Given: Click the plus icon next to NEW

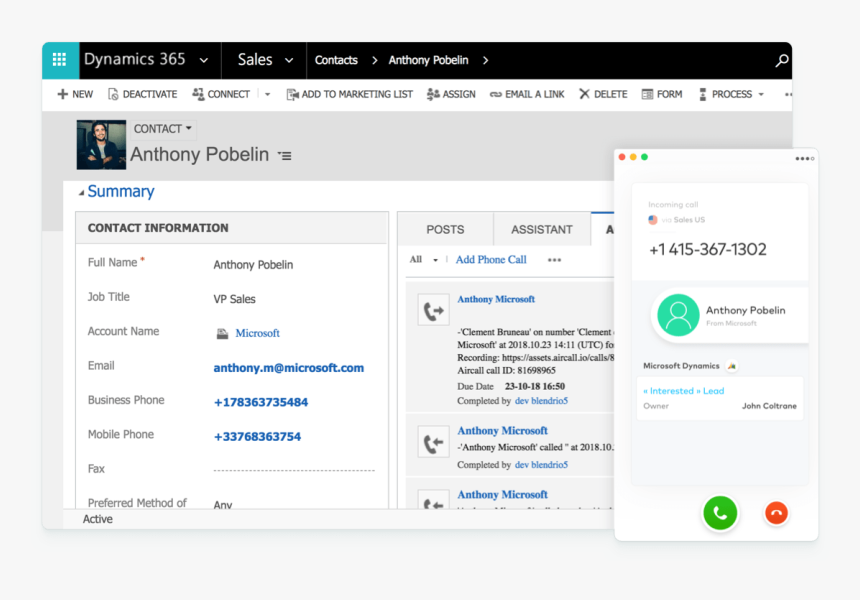Looking at the screenshot, I should 63,94.
